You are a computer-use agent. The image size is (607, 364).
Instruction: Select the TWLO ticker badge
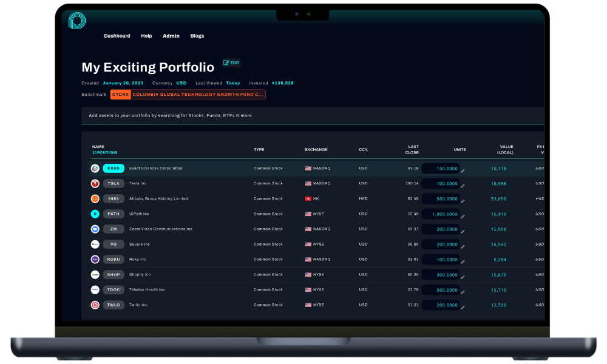[x=114, y=305]
